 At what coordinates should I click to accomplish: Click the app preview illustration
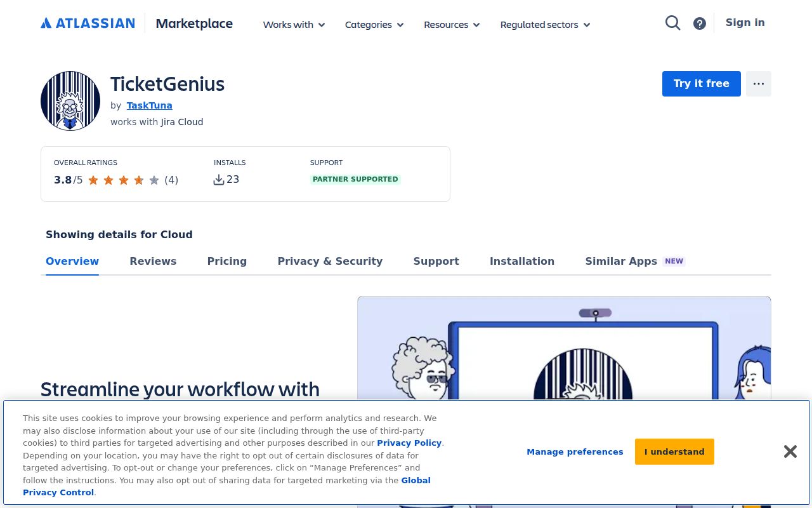(x=564, y=402)
